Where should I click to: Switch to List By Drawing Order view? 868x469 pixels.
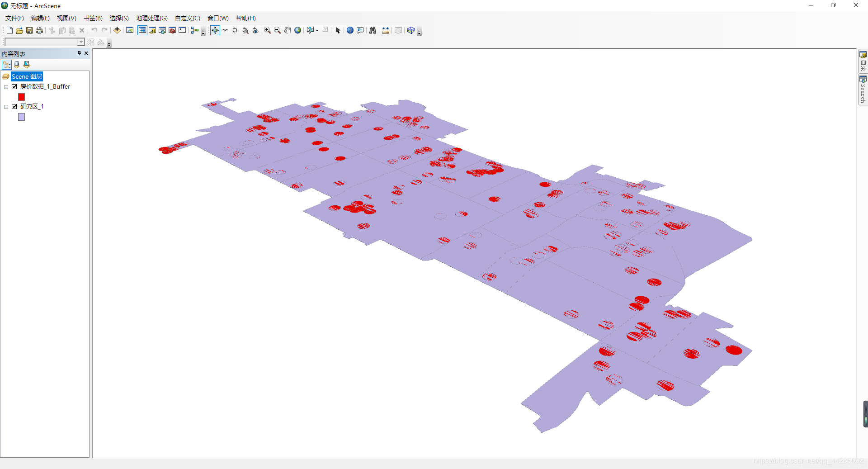pyautogui.click(x=7, y=65)
